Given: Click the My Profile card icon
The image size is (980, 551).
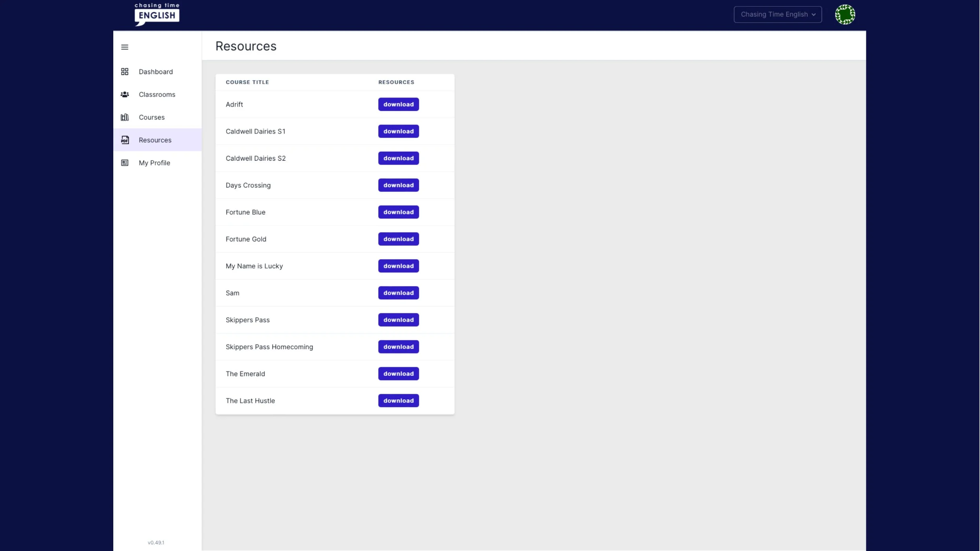Looking at the screenshot, I should [125, 163].
